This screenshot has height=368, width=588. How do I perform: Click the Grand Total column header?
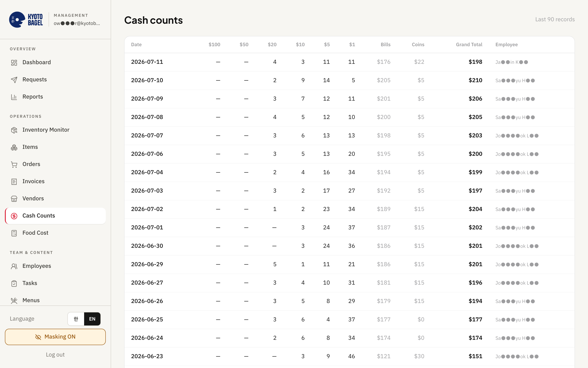coord(469,45)
